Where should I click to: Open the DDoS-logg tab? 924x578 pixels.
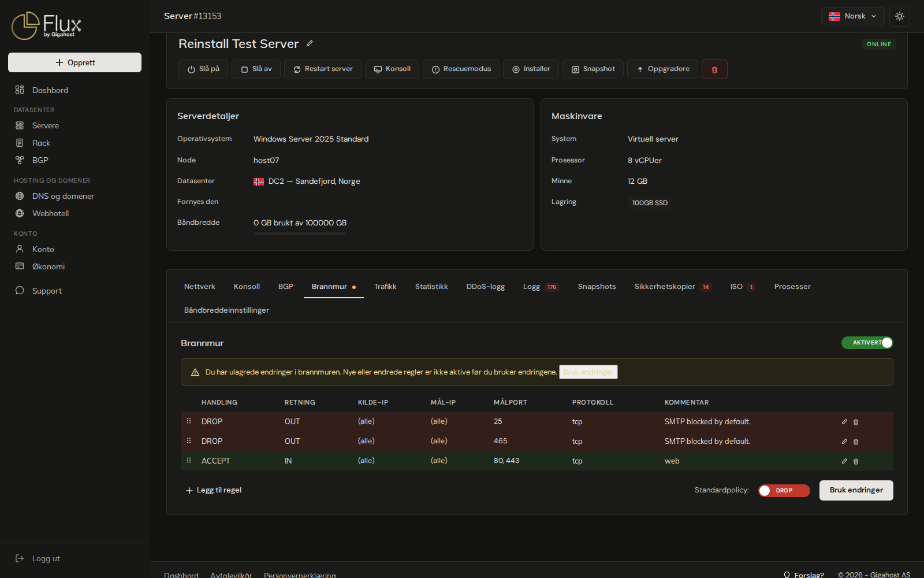pyautogui.click(x=486, y=287)
